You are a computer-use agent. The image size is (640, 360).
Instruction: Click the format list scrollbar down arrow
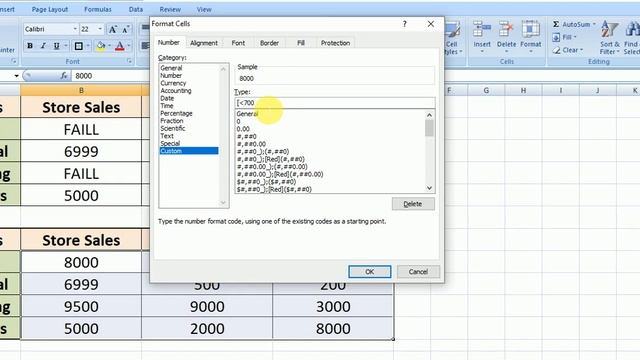429,188
